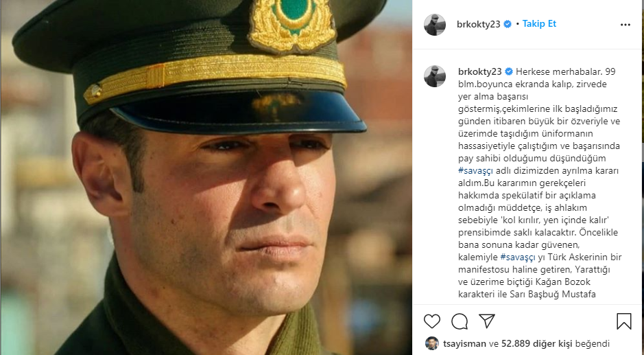644x355 pixels.
Task: Save the post with the bookmark icon
Action: click(x=623, y=321)
